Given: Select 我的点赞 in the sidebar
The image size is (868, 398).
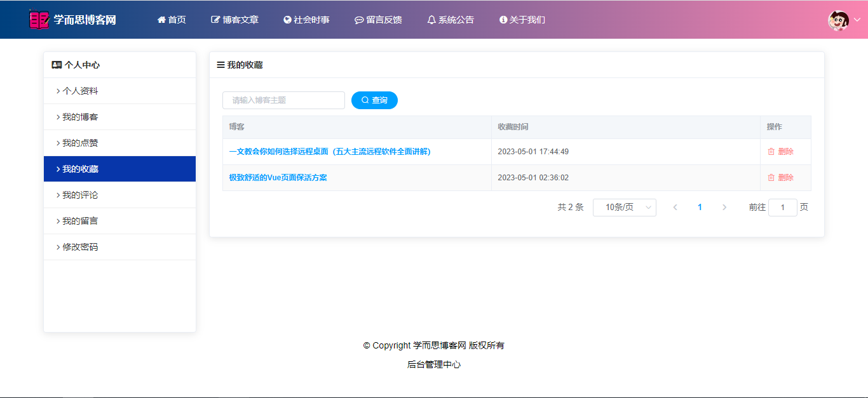Looking at the screenshot, I should pyautogui.click(x=80, y=143).
